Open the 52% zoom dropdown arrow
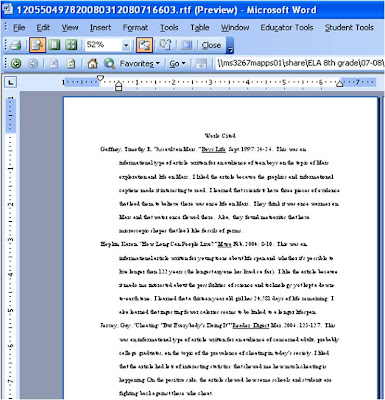The image size is (385, 400). coord(126,45)
